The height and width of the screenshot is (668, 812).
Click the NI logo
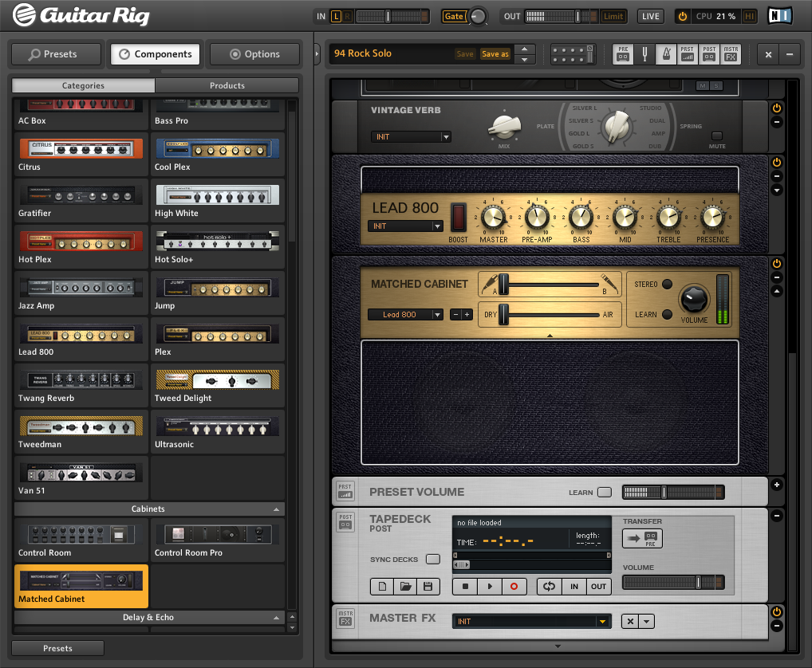[780, 15]
